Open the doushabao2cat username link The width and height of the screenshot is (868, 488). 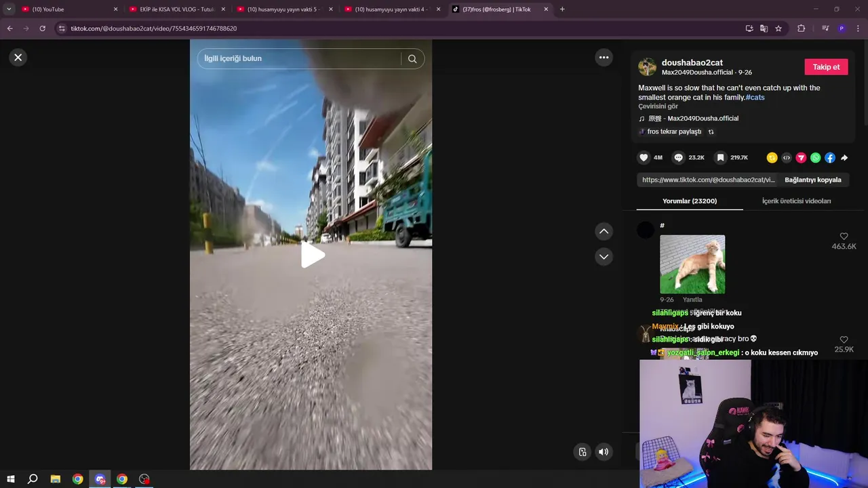coord(692,62)
